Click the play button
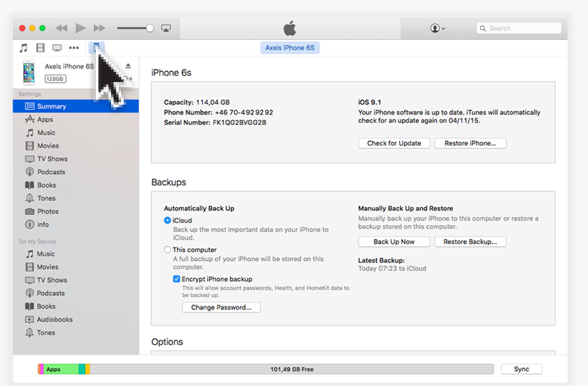The width and height of the screenshot is (588, 386). tap(80, 28)
